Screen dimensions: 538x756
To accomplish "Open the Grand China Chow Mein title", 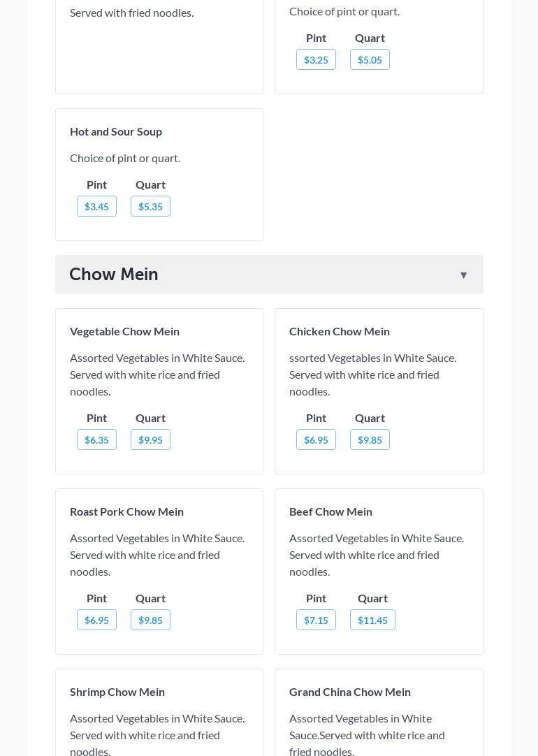I will tap(350, 692).
